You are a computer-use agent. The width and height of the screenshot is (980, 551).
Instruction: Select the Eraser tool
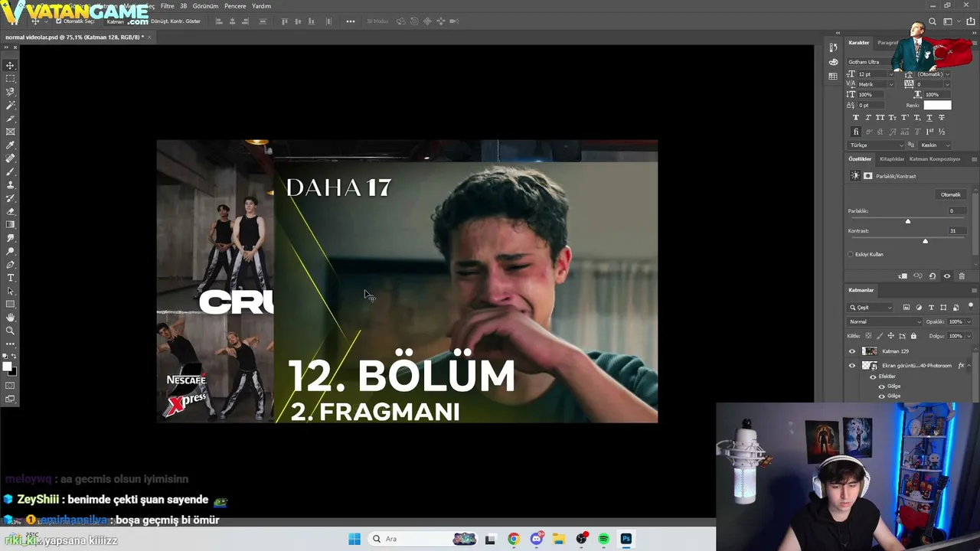click(10, 211)
